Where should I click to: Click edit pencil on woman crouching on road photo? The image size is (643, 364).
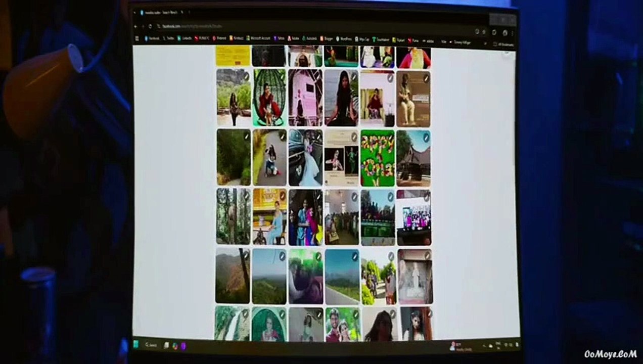tap(282, 136)
